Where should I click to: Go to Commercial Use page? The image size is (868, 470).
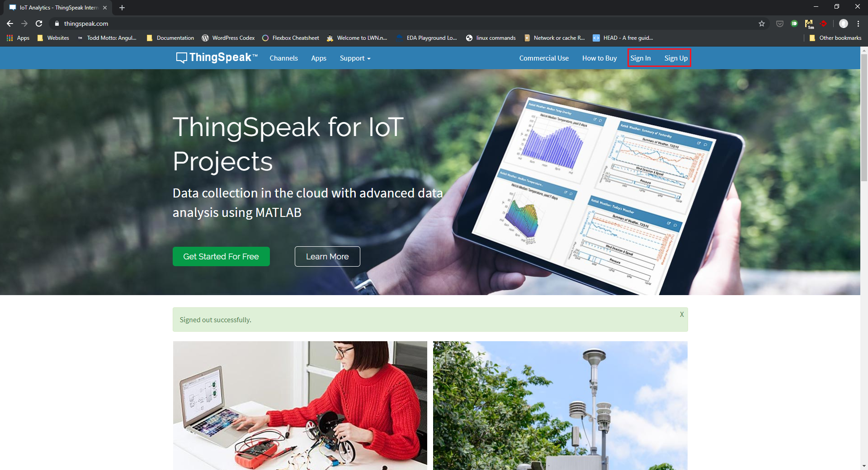click(544, 58)
